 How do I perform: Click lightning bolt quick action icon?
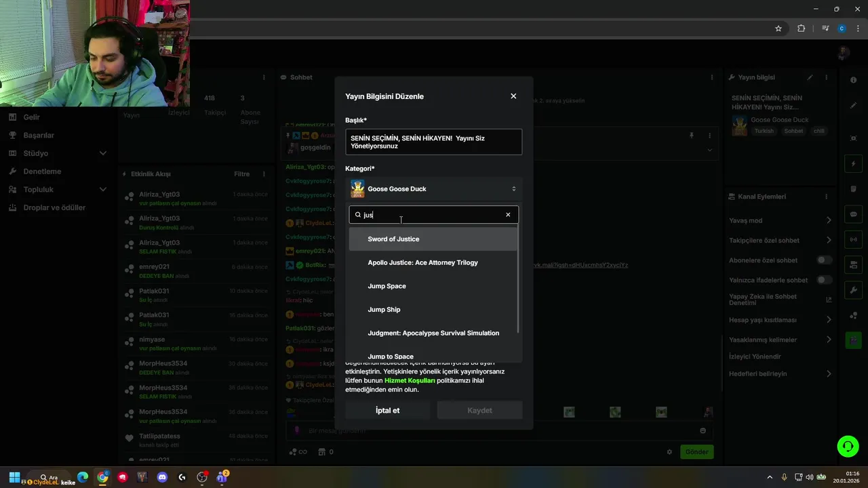pos(854,163)
